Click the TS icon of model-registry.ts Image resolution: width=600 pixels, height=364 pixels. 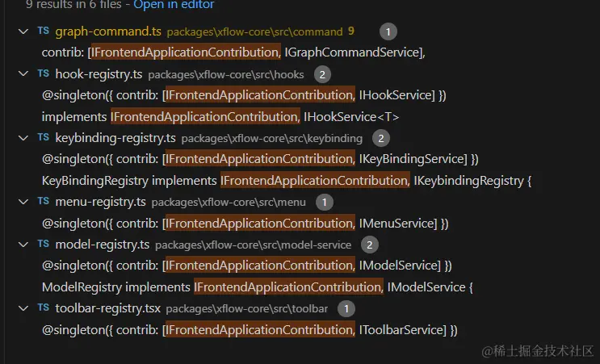click(x=44, y=244)
